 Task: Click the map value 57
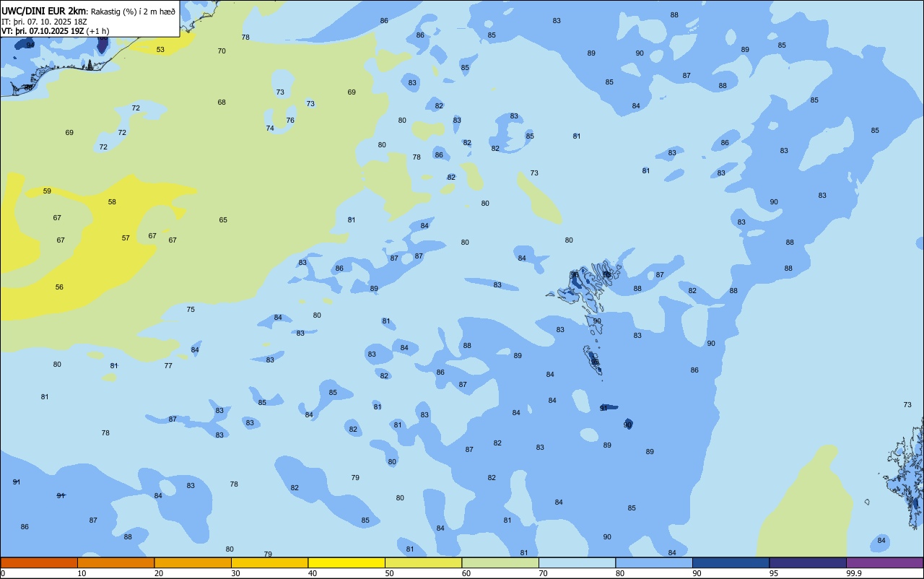tap(126, 238)
